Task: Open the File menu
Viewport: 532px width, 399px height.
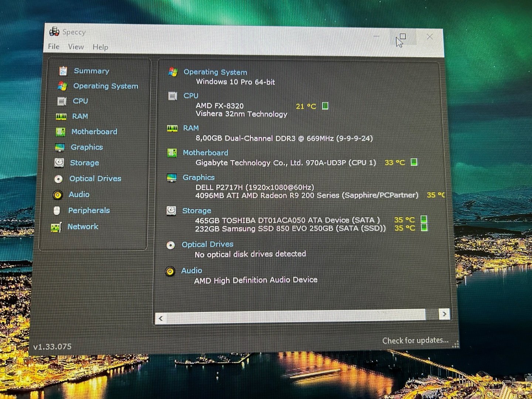Action: 54,47
